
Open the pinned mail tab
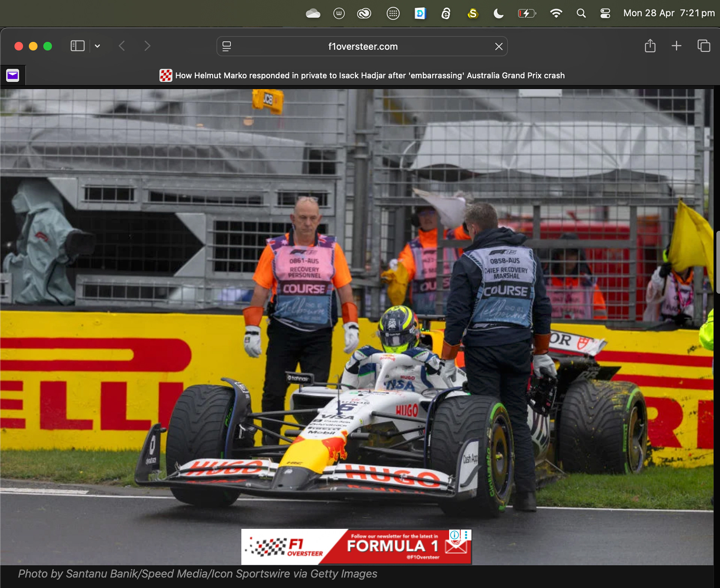tap(13, 75)
